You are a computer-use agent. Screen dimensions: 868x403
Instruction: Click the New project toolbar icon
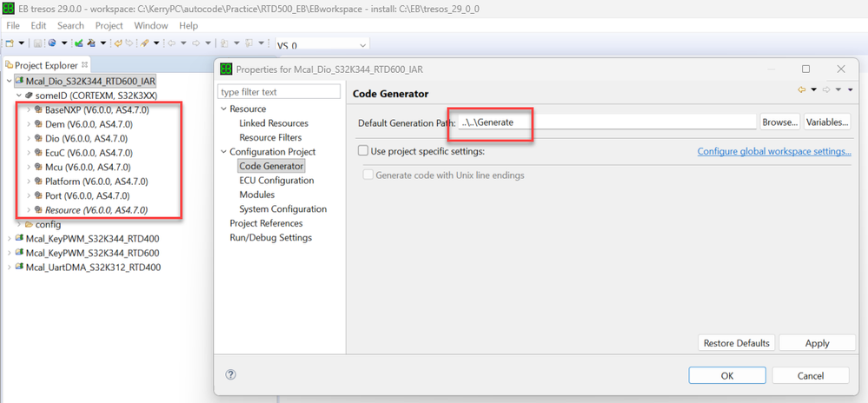(10, 43)
